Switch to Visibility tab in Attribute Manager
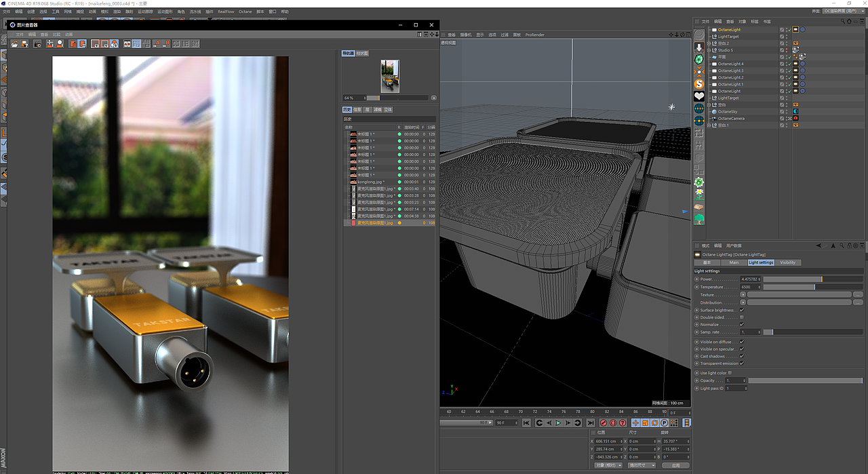868x474 pixels. [788, 262]
